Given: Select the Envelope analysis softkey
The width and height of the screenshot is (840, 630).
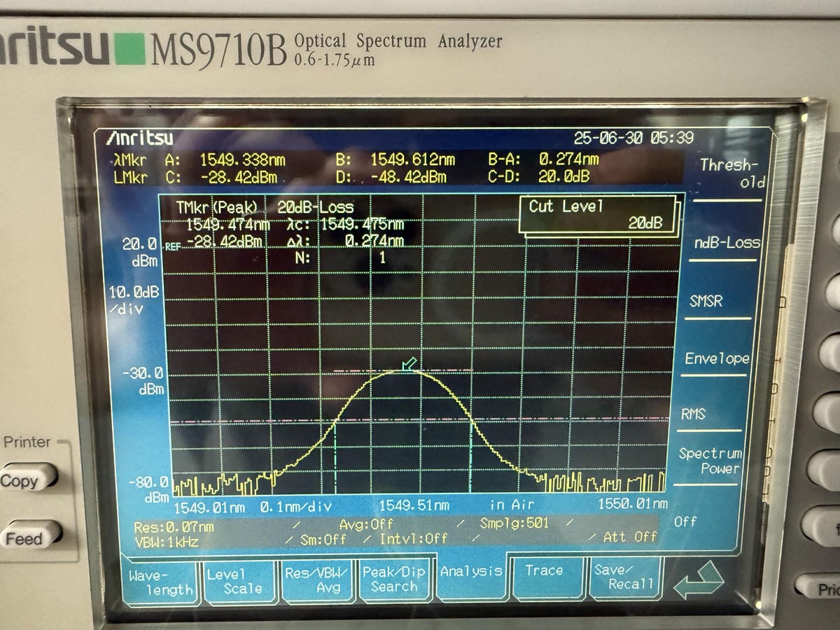Looking at the screenshot, I should point(717,358).
